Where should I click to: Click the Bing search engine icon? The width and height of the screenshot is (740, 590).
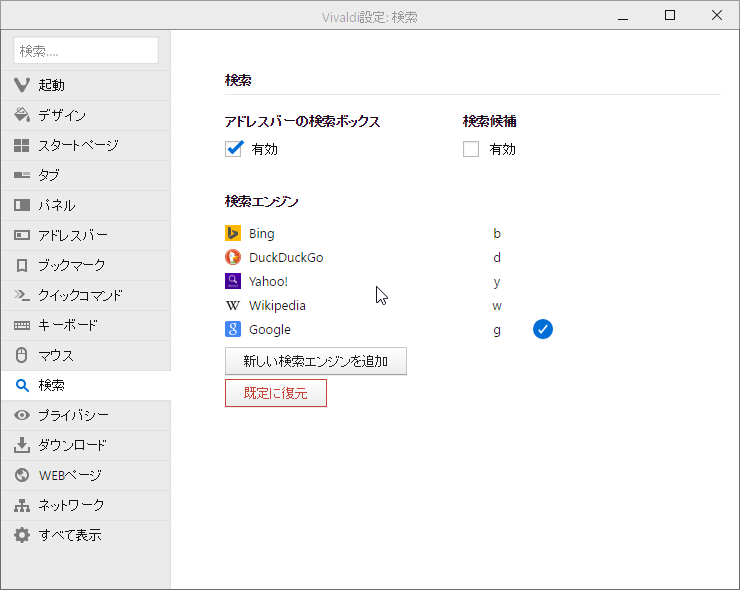(233, 233)
